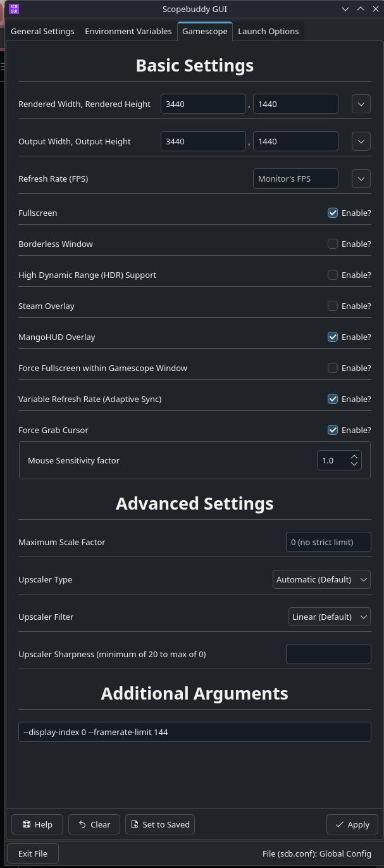Open the Refresh Rate (FPS) dropdown

pyautogui.click(x=361, y=179)
